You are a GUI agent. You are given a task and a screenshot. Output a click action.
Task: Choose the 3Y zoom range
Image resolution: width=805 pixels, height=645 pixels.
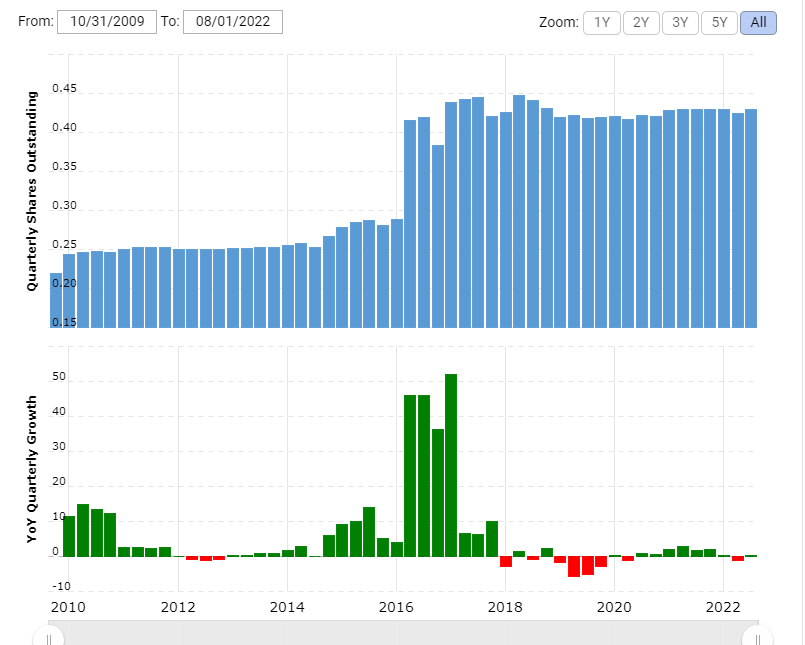point(680,23)
